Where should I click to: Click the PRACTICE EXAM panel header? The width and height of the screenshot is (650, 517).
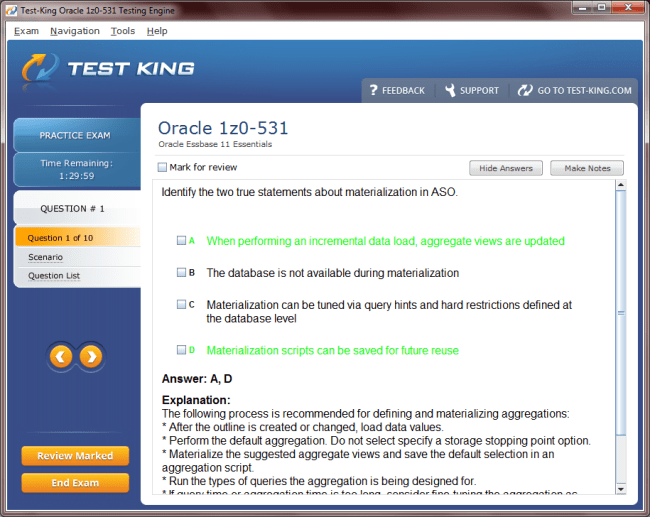pyautogui.click(x=77, y=135)
